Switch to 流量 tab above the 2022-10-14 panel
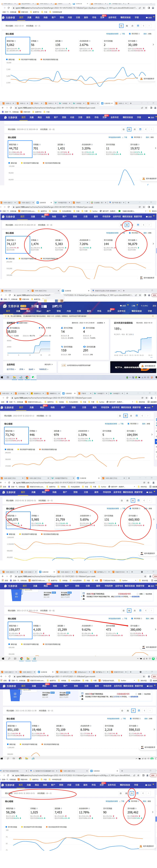The image size is (157, 868). (x=29, y=18)
